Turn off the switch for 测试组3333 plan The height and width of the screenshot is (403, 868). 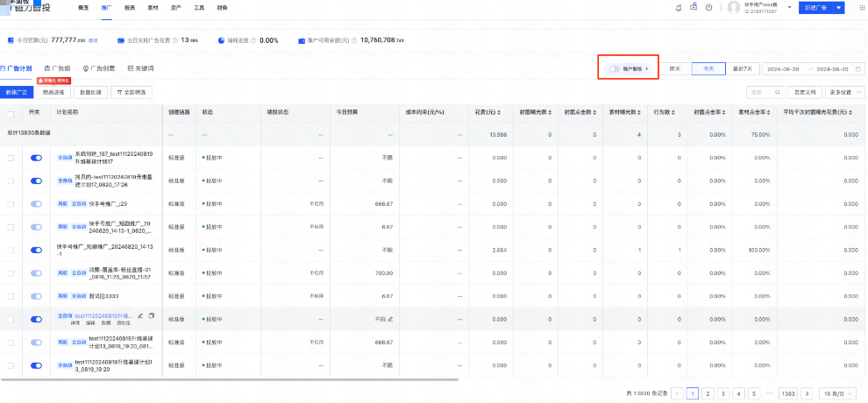click(36, 296)
